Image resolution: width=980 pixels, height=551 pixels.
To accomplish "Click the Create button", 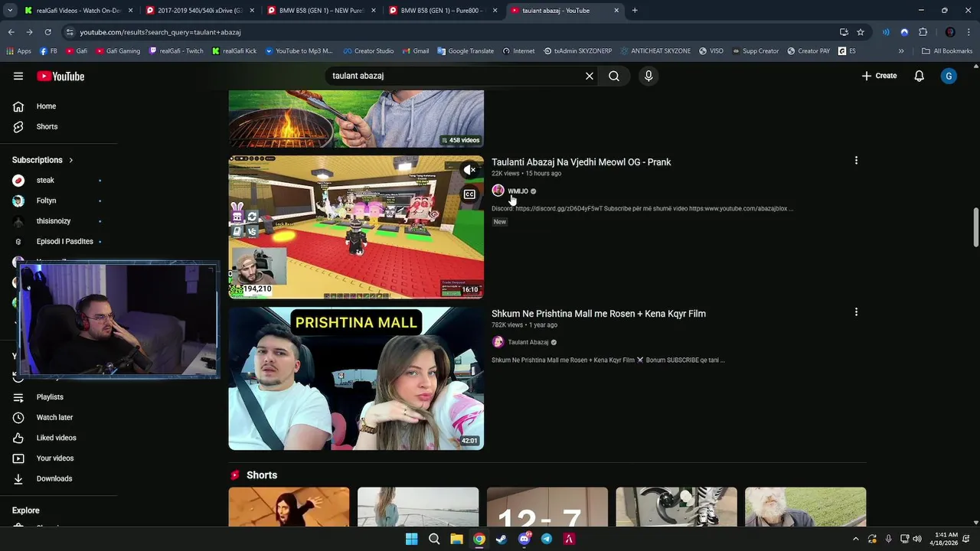I will [x=879, y=76].
